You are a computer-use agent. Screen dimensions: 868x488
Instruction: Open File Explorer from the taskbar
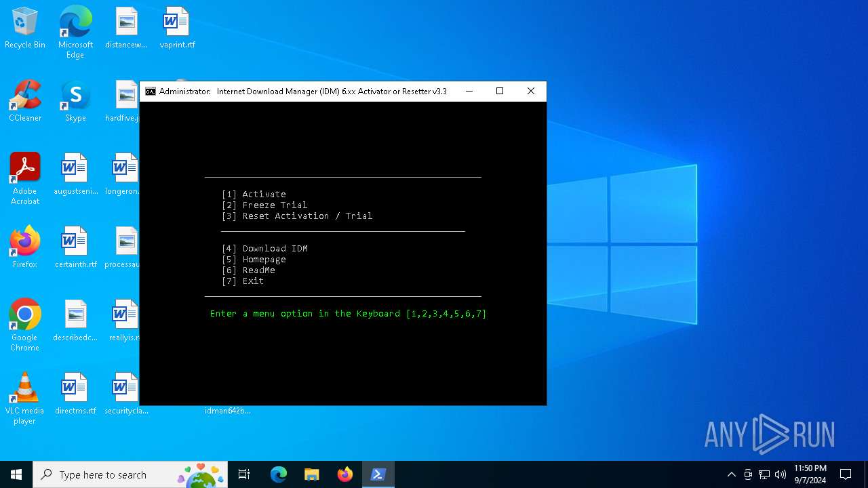pos(312,474)
